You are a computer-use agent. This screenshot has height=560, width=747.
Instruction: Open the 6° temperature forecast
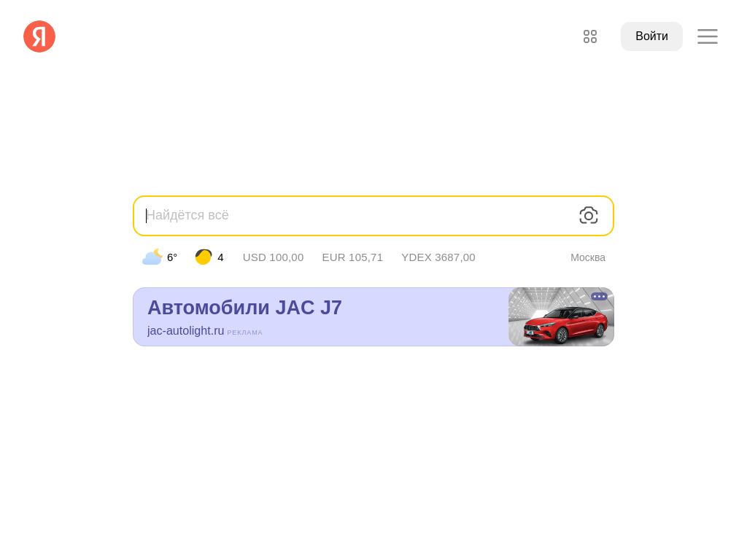(172, 257)
